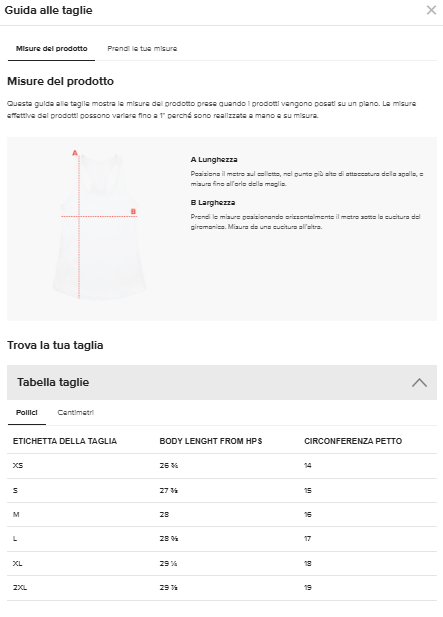Select the XL size row
The height and width of the screenshot is (617, 443).
pyautogui.click(x=222, y=563)
